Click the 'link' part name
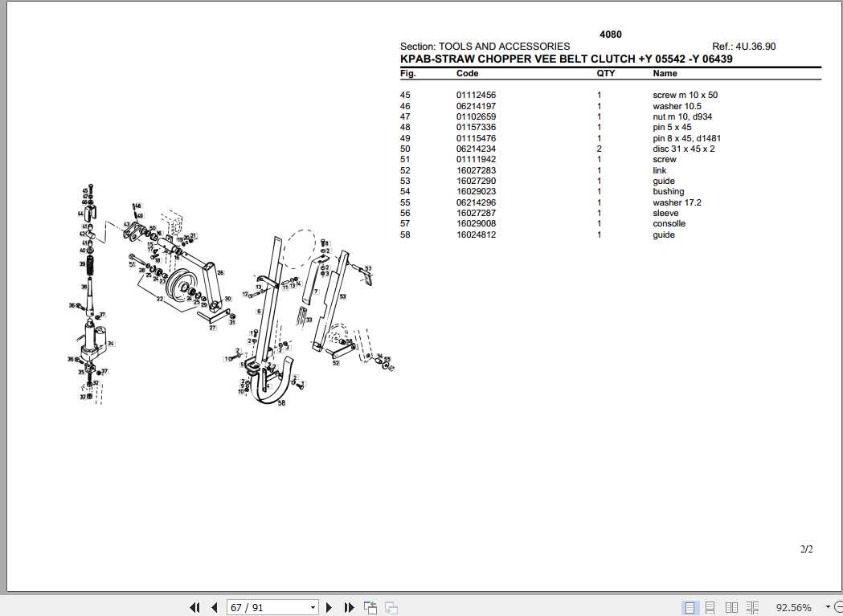Screen dimensions: 843x616 (x=659, y=170)
